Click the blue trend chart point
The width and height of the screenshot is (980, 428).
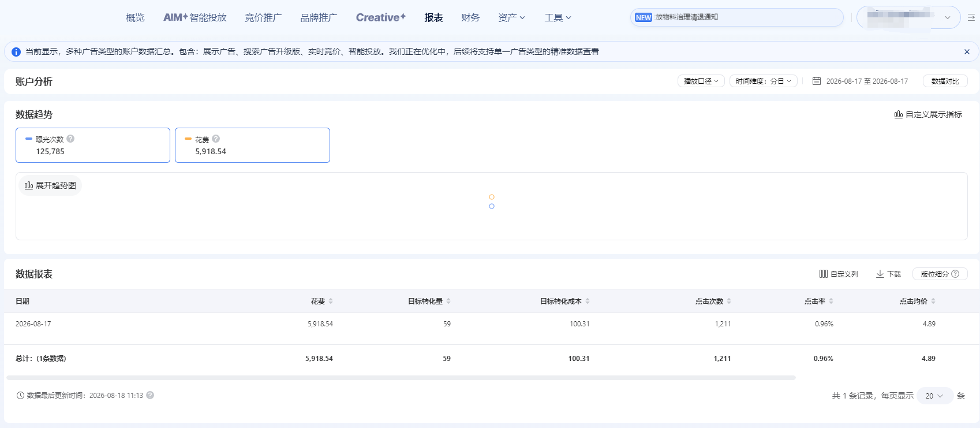pyautogui.click(x=492, y=206)
